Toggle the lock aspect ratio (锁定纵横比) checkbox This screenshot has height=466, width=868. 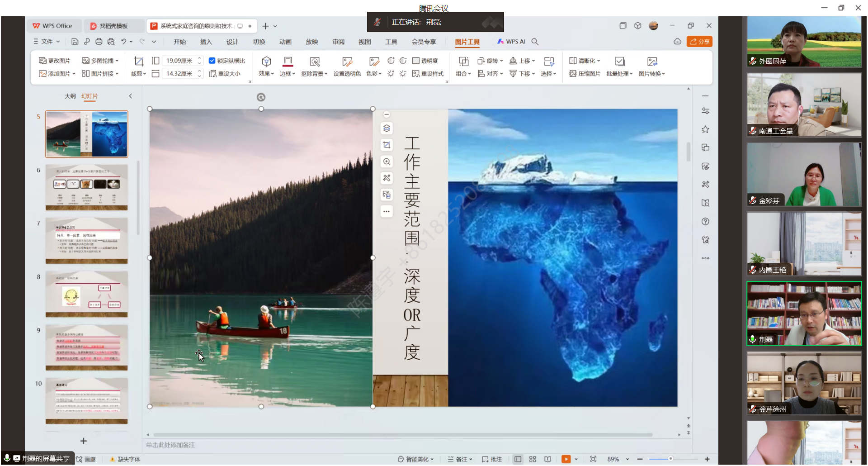coord(212,61)
